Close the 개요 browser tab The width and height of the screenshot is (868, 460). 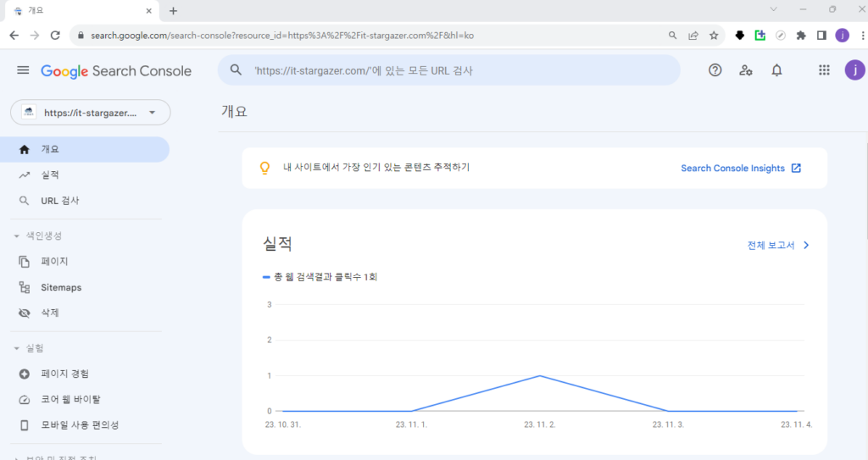(x=149, y=10)
